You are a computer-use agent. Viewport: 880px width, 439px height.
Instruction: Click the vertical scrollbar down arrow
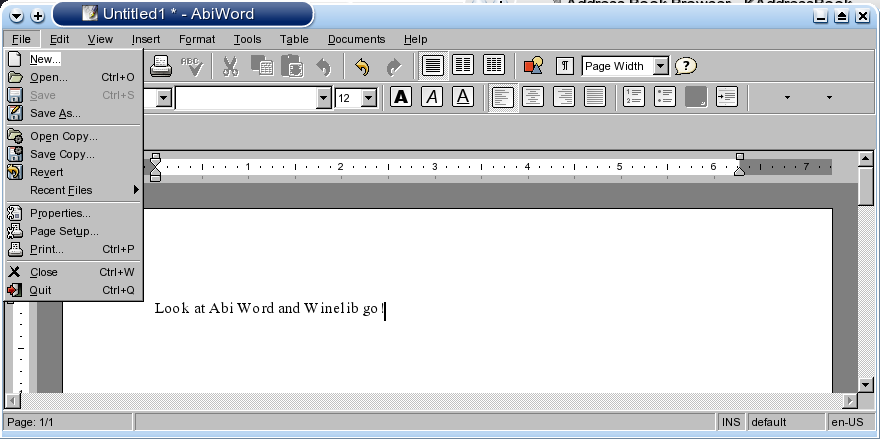pos(866,384)
